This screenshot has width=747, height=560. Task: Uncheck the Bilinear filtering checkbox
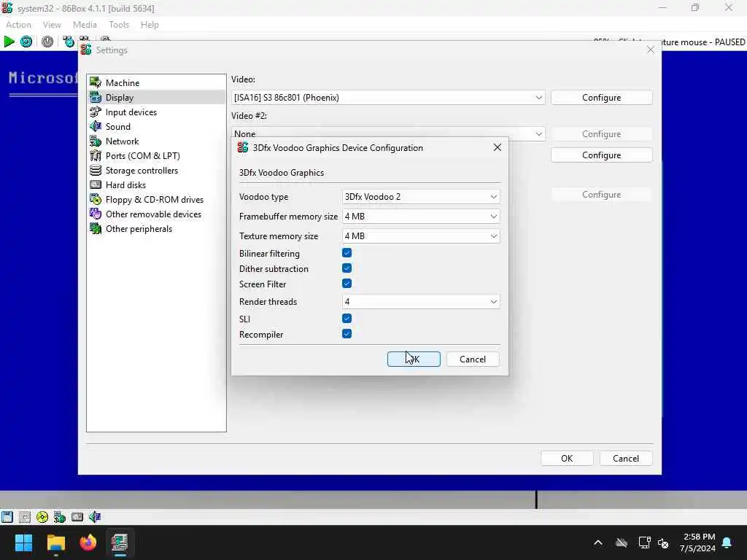click(x=347, y=253)
